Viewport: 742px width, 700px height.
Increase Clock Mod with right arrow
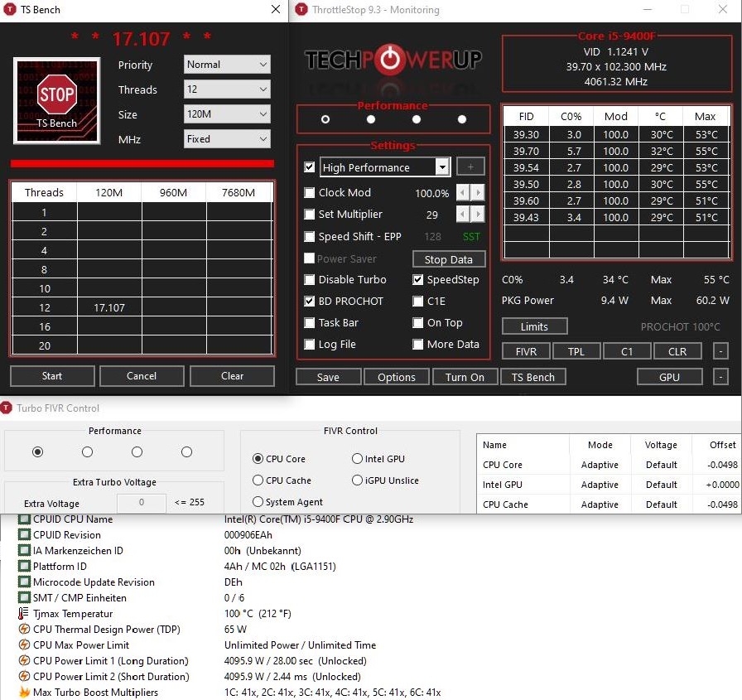point(478,193)
